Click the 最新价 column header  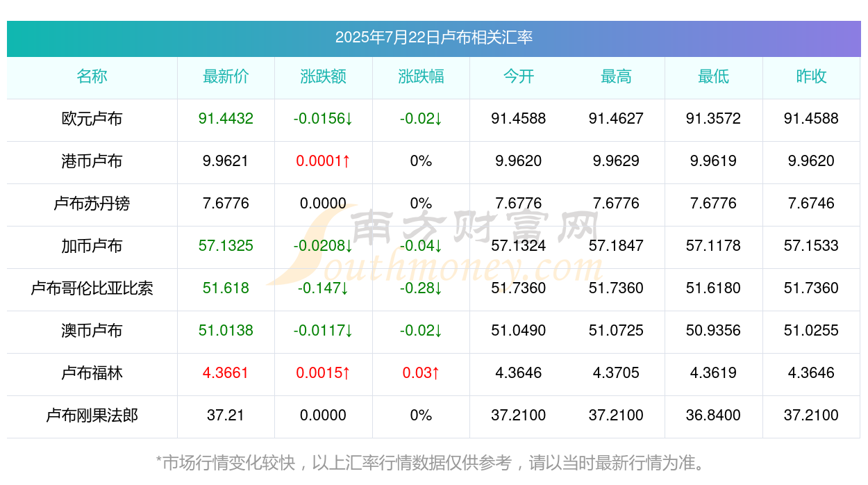click(x=226, y=76)
